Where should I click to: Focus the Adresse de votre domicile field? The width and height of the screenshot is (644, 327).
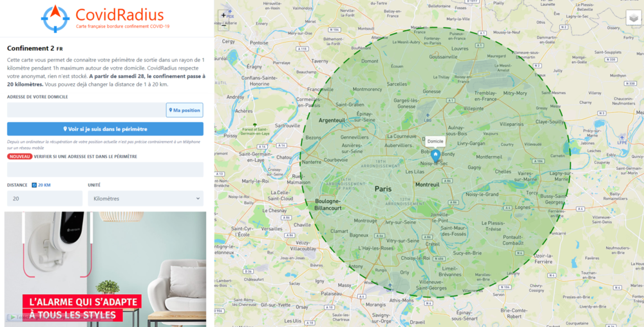(86, 110)
